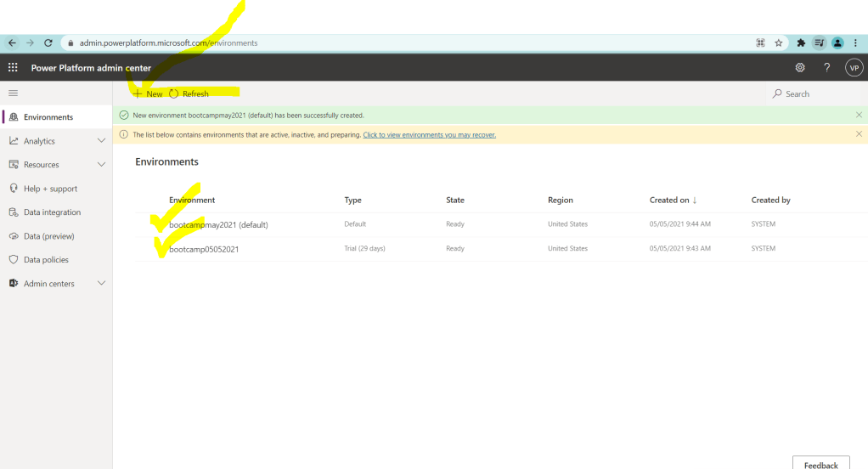
Task: Click the Created on sort arrow
Action: click(695, 200)
